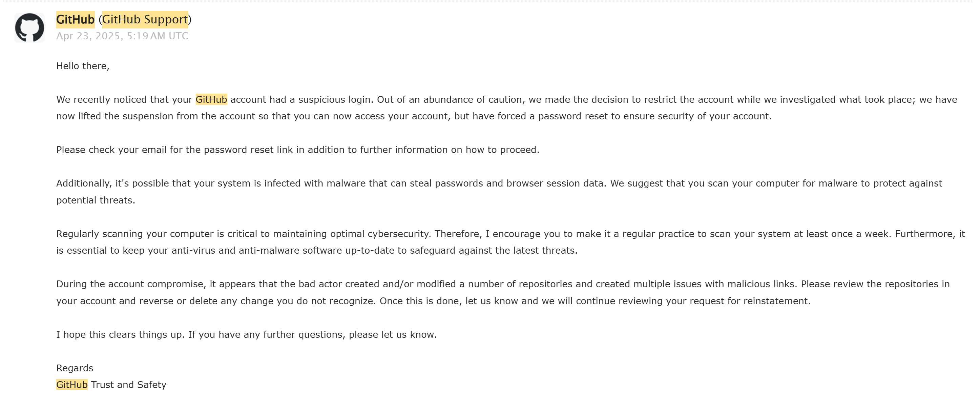Click the word 'potential threats.'
This screenshot has width=980, height=409.
click(x=96, y=200)
